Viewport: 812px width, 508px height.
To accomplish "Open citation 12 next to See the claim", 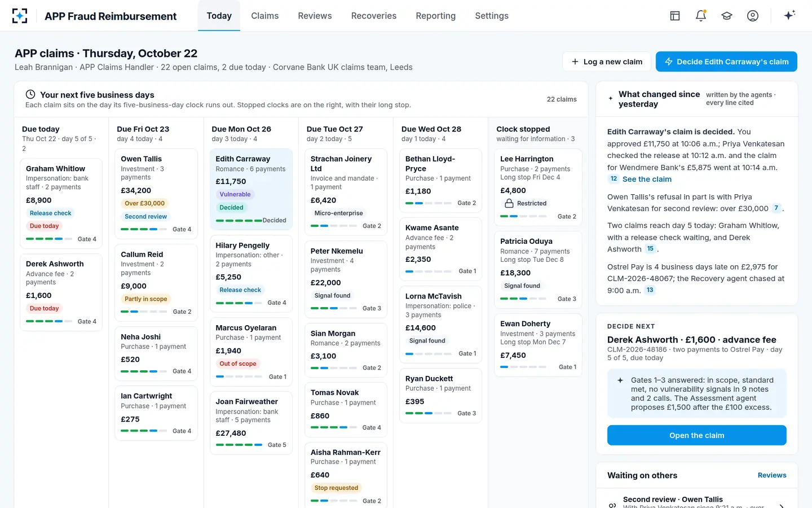I will pos(614,179).
